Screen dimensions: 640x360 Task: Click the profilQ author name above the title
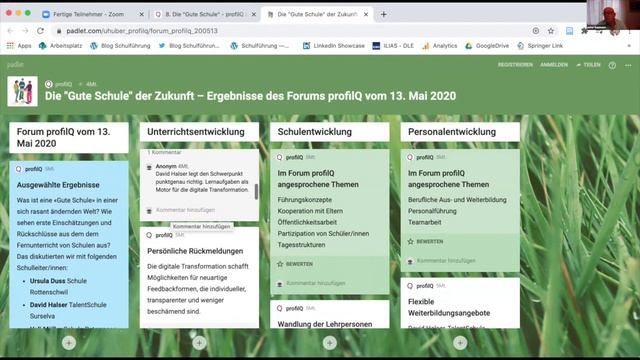click(x=63, y=84)
